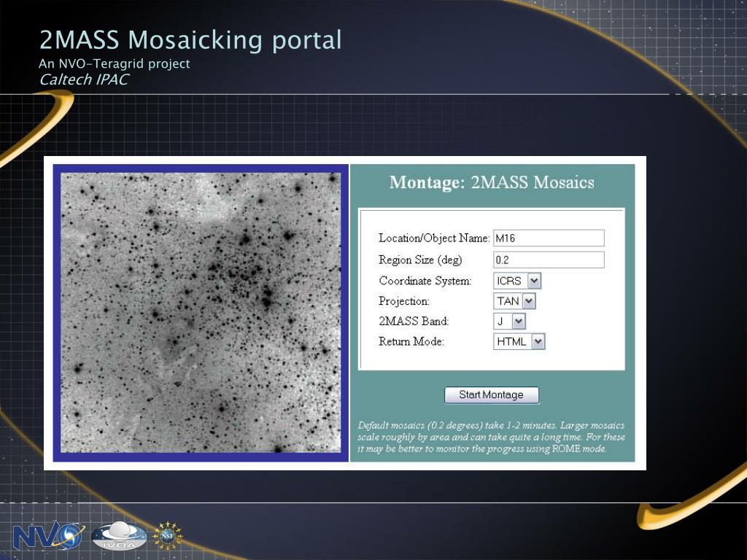Open the Coordinate System ICRS dropdown
747x560 pixels.
click(517, 281)
